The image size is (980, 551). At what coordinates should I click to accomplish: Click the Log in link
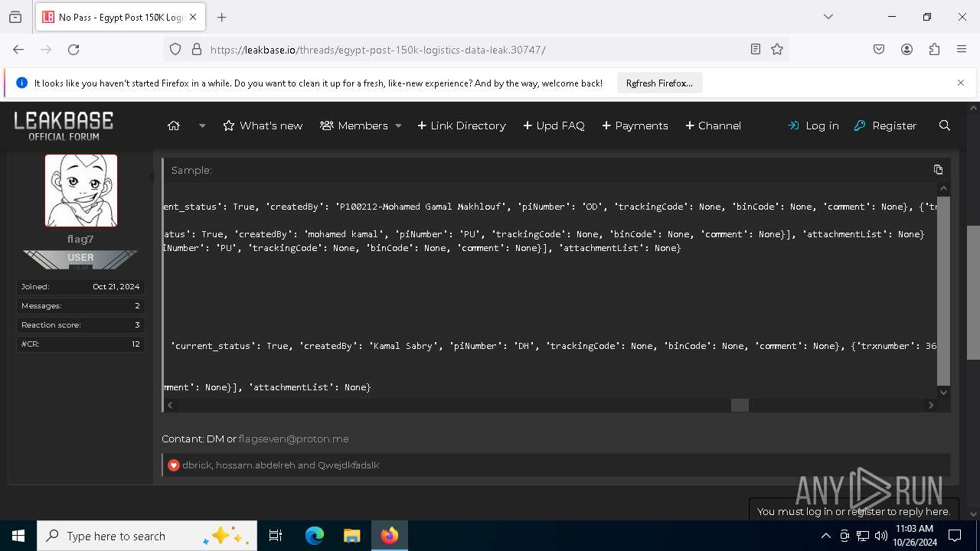point(813,126)
